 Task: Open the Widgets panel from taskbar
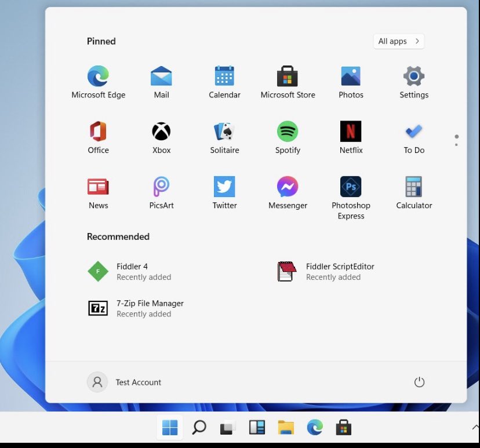tap(257, 427)
